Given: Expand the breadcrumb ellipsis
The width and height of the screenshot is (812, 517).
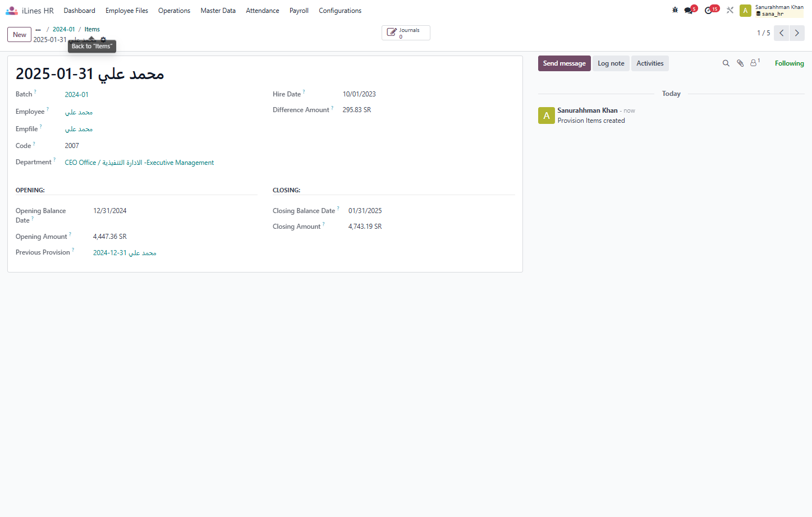Looking at the screenshot, I should pyautogui.click(x=38, y=29).
